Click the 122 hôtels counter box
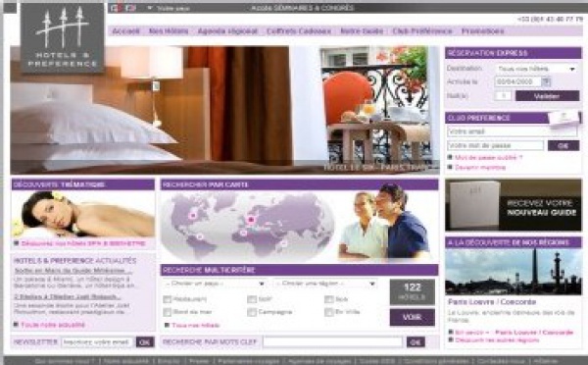Viewport: 588px width, 365px height. [413, 291]
